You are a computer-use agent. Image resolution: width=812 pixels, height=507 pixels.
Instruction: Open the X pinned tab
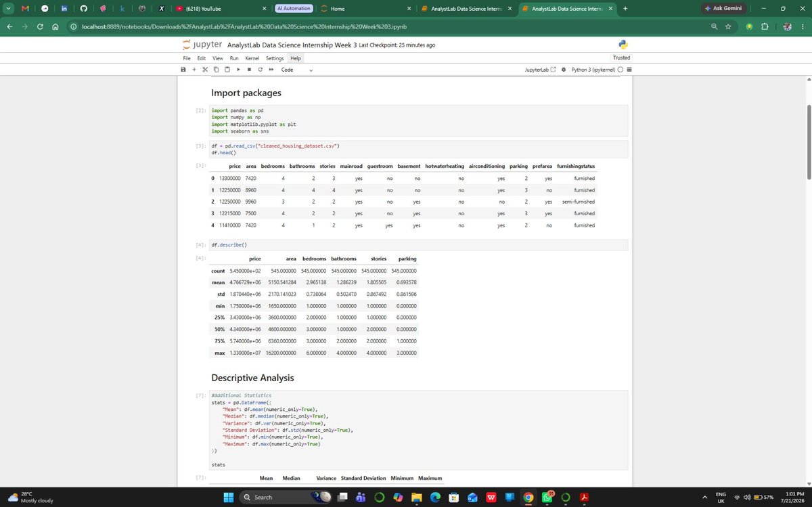[x=161, y=9]
